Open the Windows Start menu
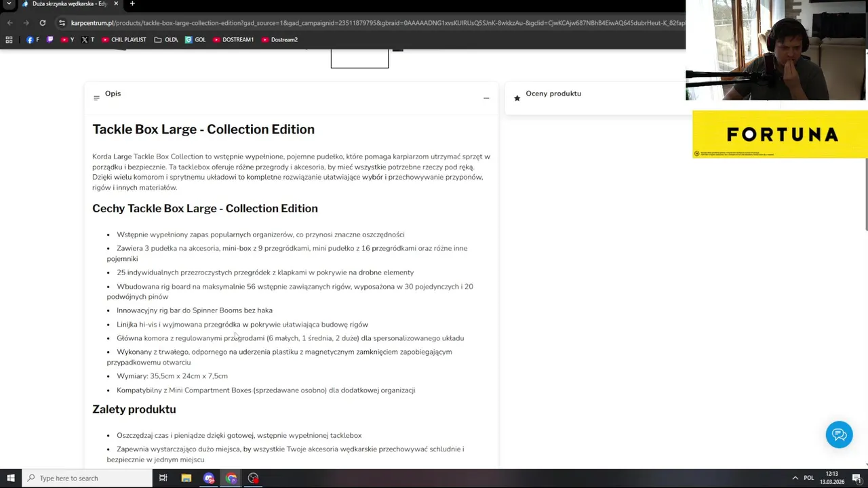Viewport: 868px width, 488px height. (10, 478)
